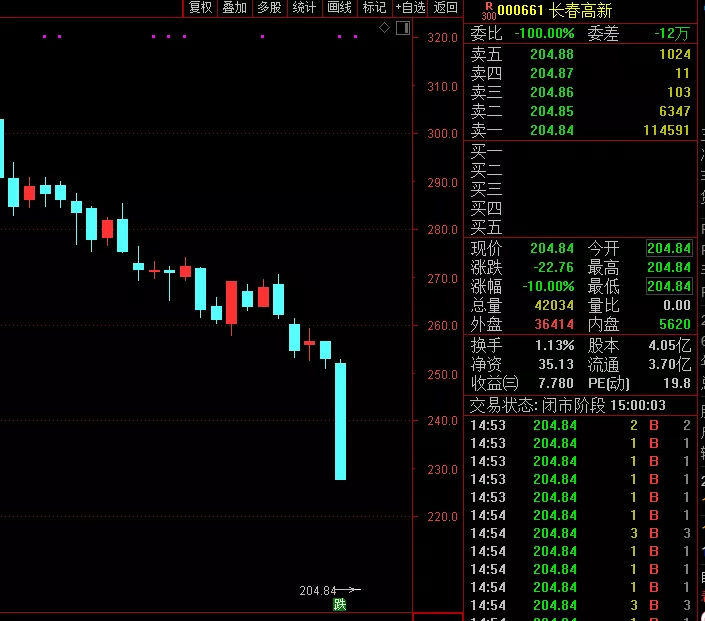The width and height of the screenshot is (705, 621).
Task: Click the 交易状态 closing status bar
Action: pyautogui.click(x=568, y=406)
